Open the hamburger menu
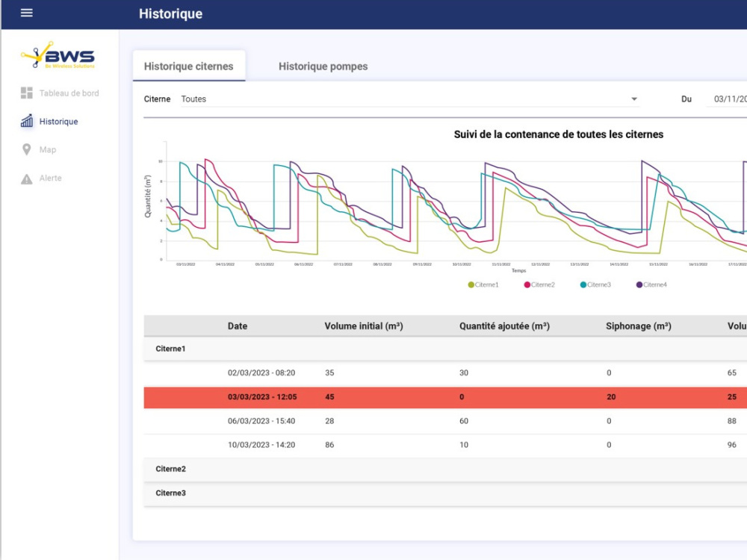 [27, 13]
